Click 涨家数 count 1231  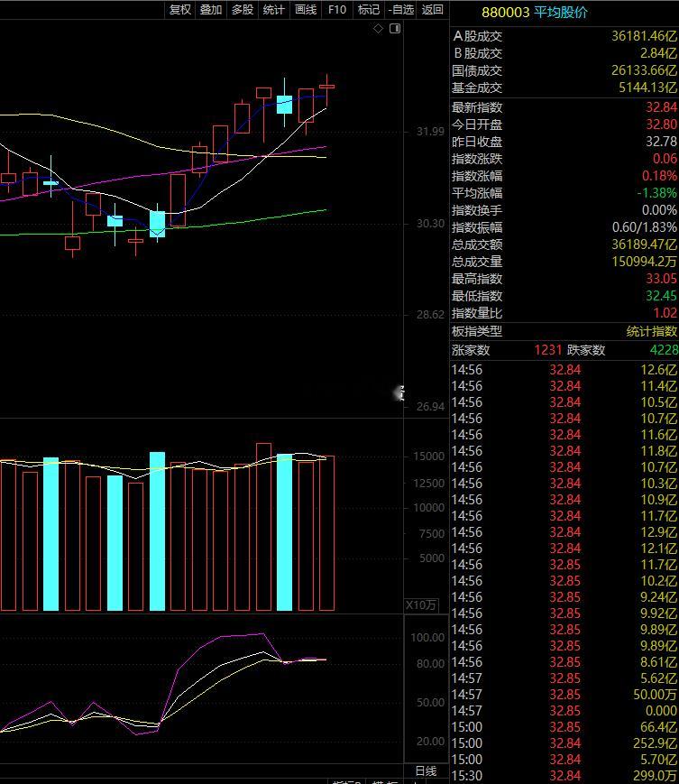point(548,349)
